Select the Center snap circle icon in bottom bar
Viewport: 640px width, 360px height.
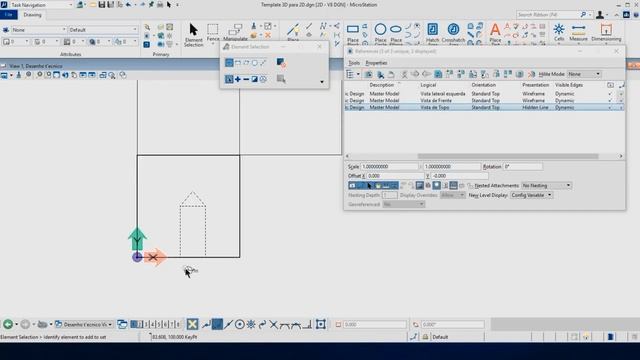[x=240, y=324]
